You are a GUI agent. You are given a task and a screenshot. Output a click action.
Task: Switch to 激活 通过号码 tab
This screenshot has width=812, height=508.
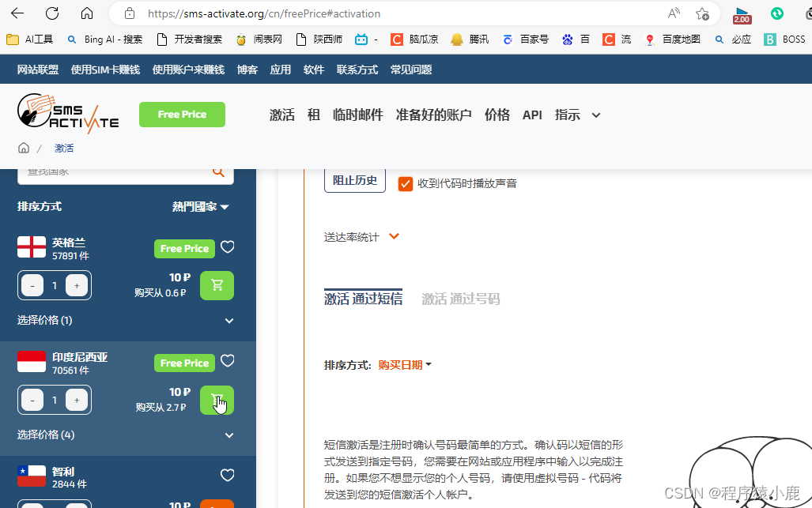[x=460, y=299]
